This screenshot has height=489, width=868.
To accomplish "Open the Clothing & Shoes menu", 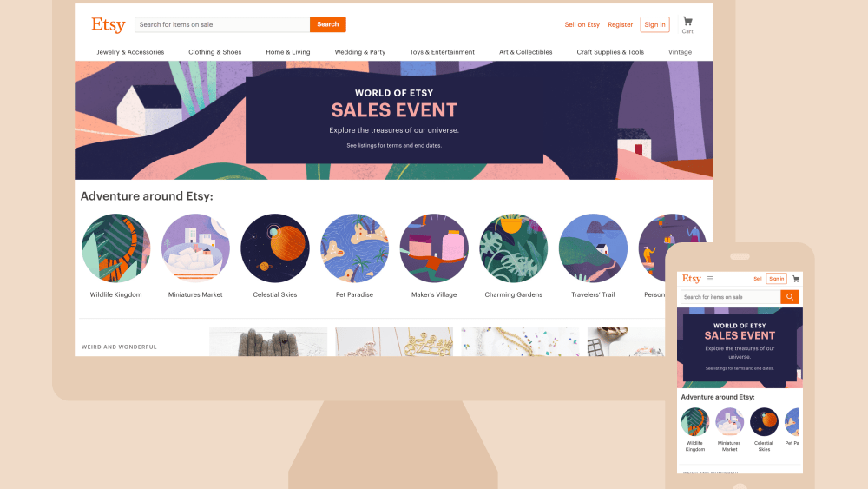I will tap(214, 52).
